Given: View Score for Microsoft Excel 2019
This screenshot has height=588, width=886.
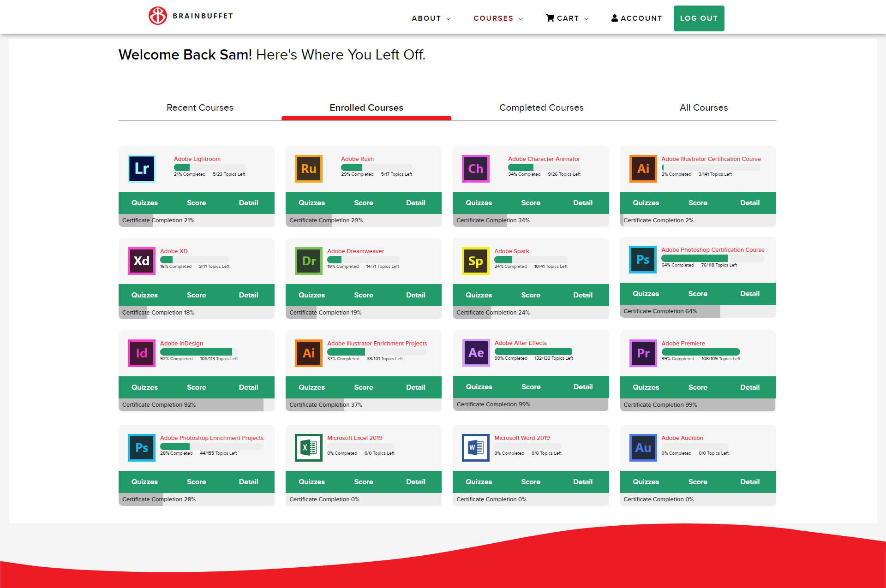Looking at the screenshot, I should coord(364,482).
